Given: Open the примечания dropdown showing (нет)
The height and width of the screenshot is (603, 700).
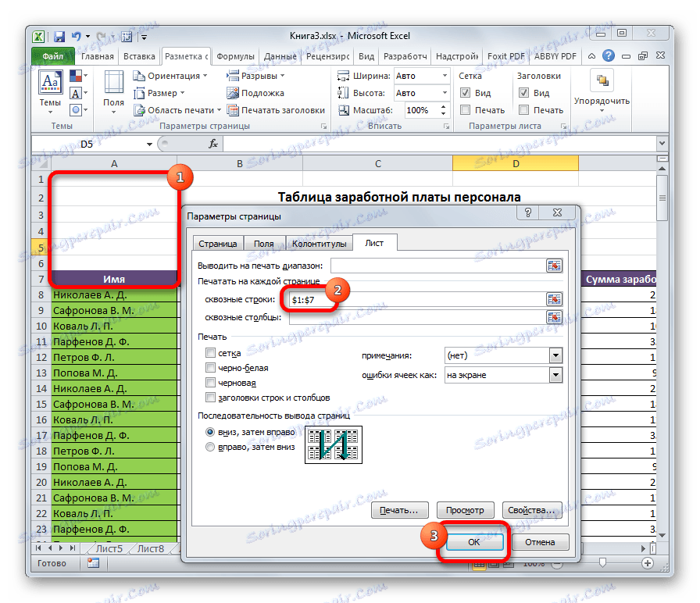Looking at the screenshot, I should [555, 355].
